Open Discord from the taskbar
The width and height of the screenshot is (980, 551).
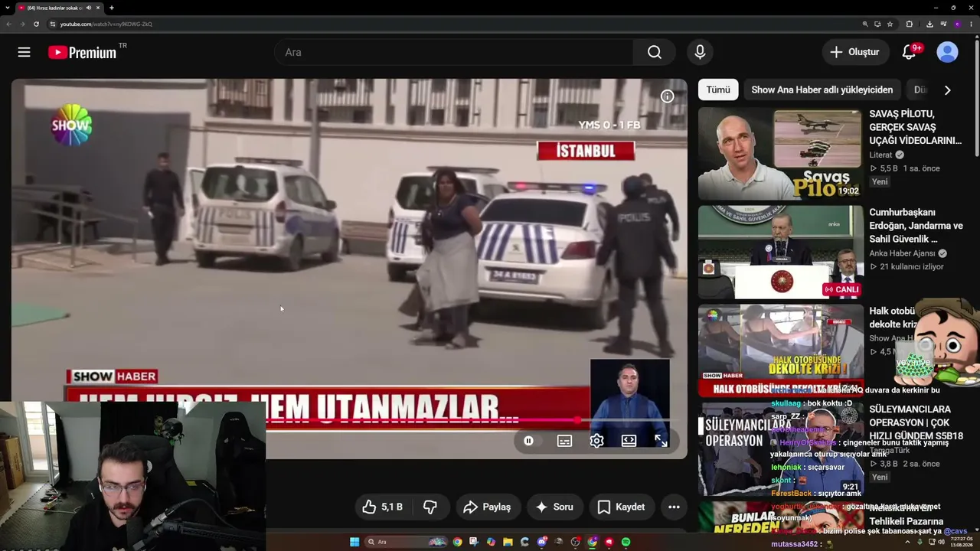[x=541, y=542]
